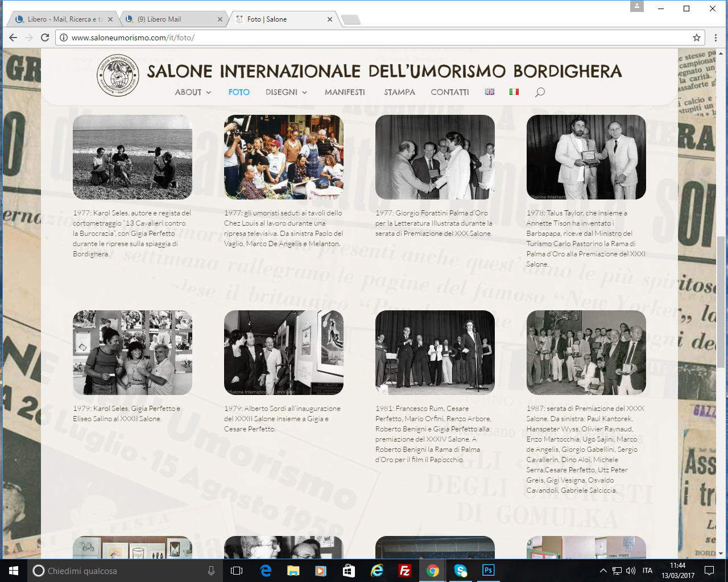
Task: Open Skype from the taskbar
Action: pyautogui.click(x=460, y=571)
